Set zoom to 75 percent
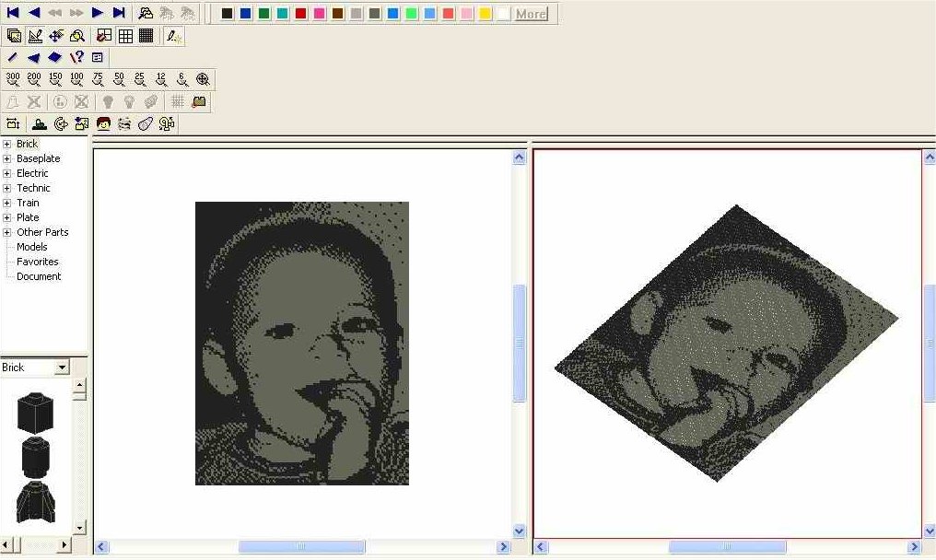936x560 pixels. 98,79
